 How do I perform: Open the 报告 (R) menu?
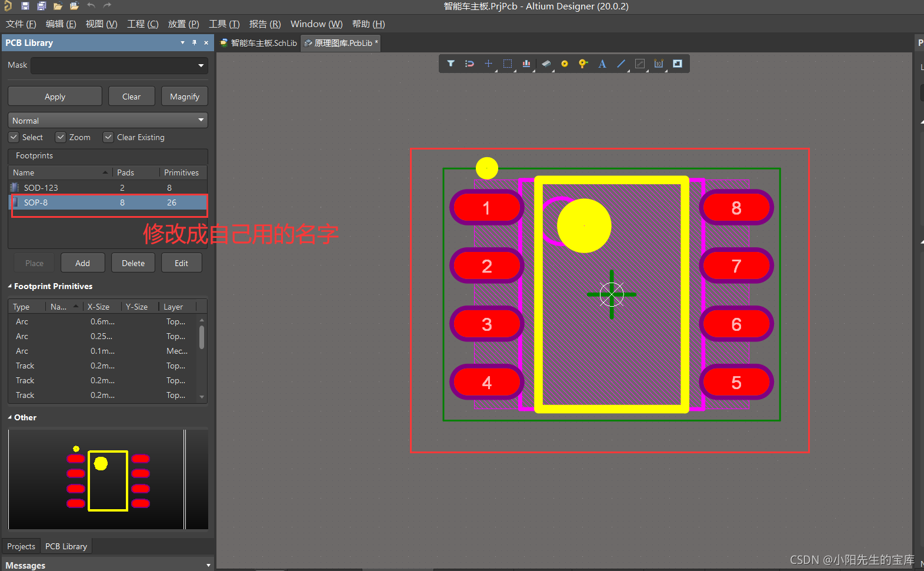265,24
